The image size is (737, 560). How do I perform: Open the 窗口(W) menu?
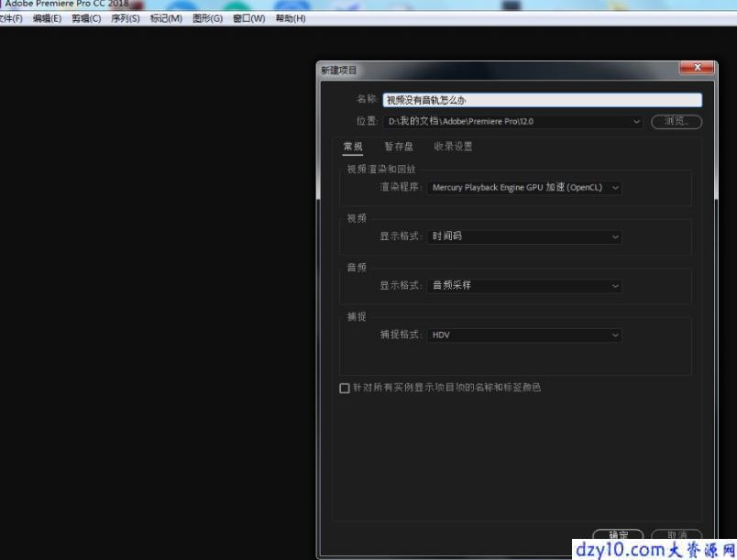pyautogui.click(x=248, y=18)
